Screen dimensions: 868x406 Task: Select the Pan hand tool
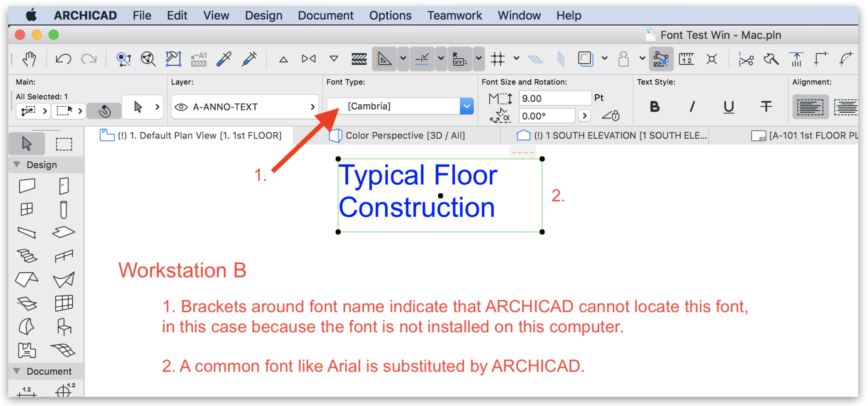(29, 59)
